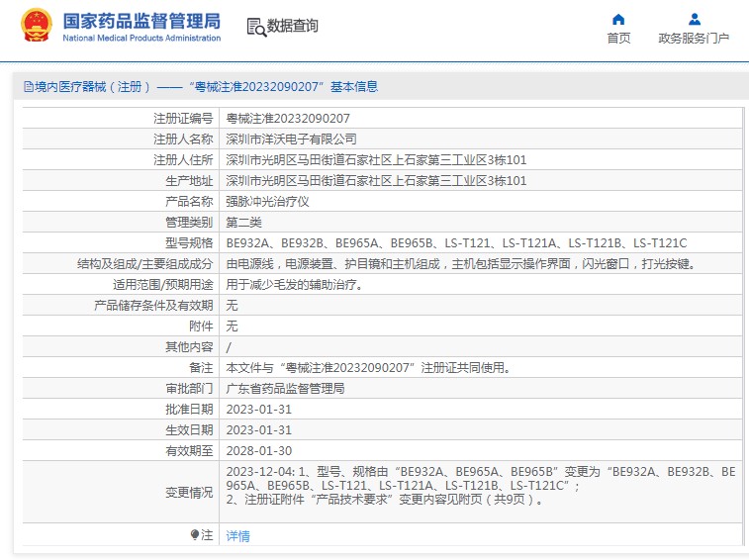Image resolution: width=749 pixels, height=560 pixels.
Task: Click the 数据查询 heading text
Action: point(292,26)
